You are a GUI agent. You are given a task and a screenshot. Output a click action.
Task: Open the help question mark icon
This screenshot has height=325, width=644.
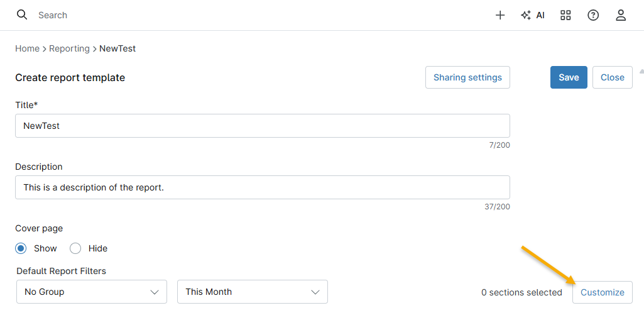[593, 15]
